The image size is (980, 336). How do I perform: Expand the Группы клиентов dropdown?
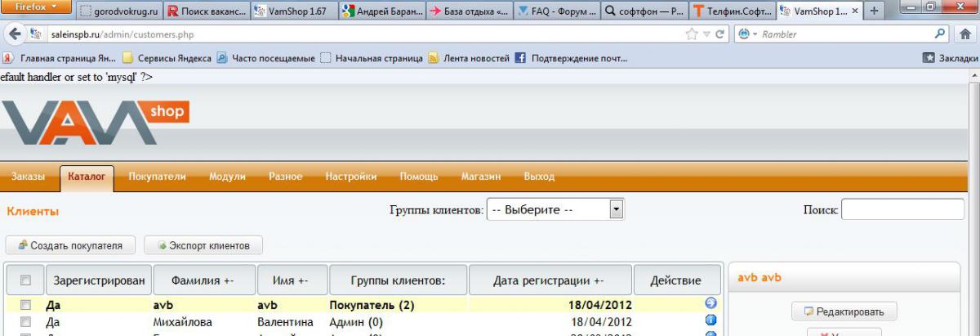click(x=555, y=210)
